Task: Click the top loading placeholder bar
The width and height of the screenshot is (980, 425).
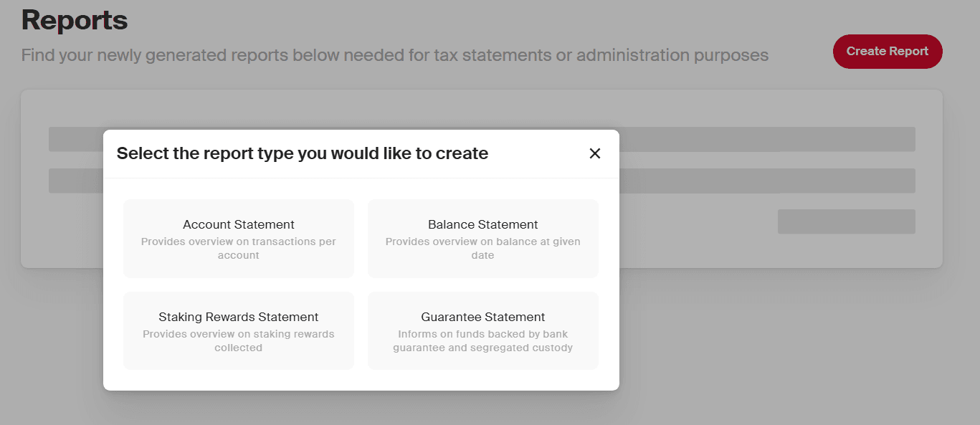Action: click(x=767, y=139)
